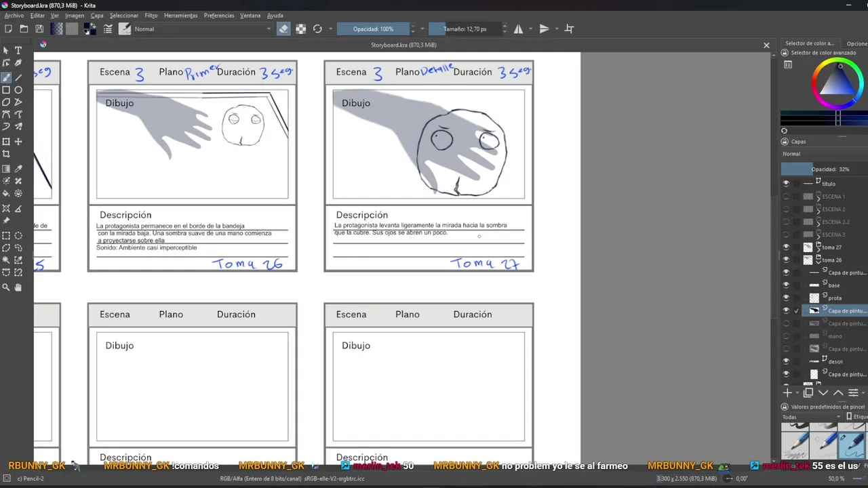Open the Editar menu
This screenshot has width=868, height=488.
[37, 15]
